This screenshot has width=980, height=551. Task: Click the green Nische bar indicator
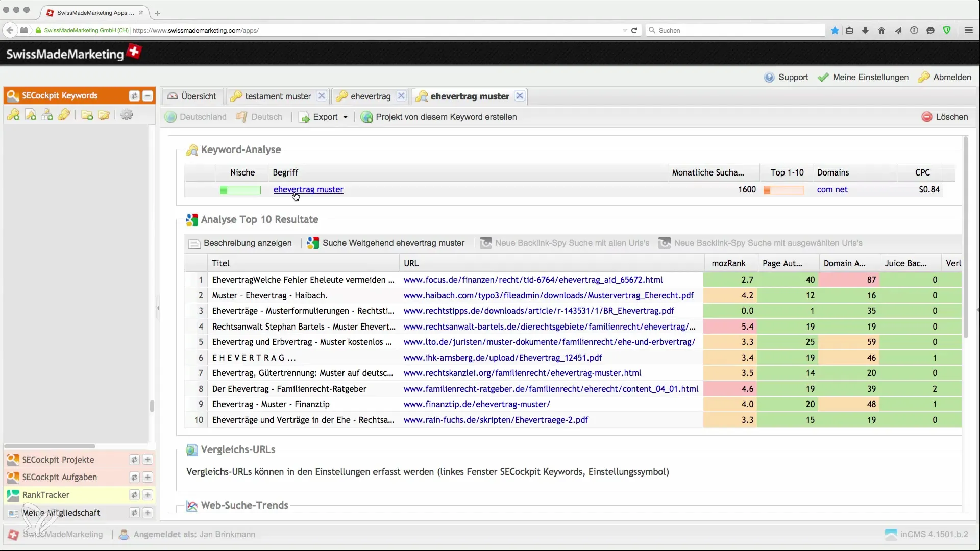[240, 190]
